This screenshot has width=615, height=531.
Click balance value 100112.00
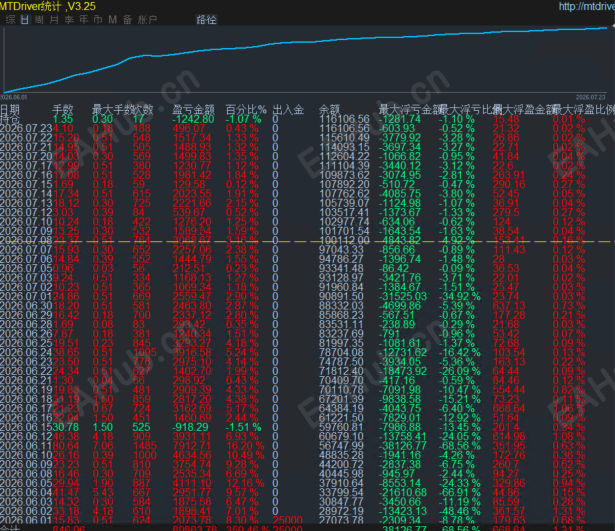(345, 240)
